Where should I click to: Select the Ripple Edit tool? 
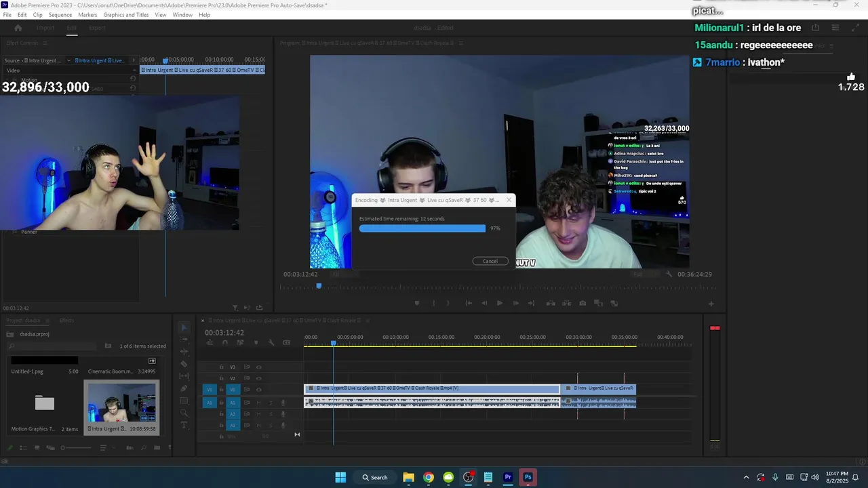point(184,352)
